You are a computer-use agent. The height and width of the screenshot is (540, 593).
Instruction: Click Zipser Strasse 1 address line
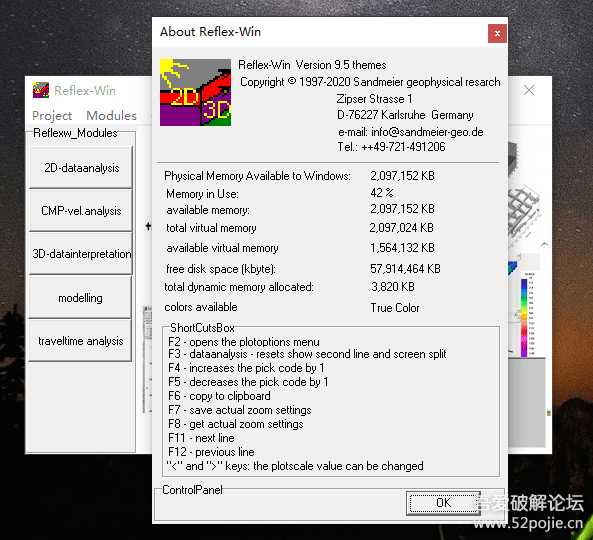point(374,99)
